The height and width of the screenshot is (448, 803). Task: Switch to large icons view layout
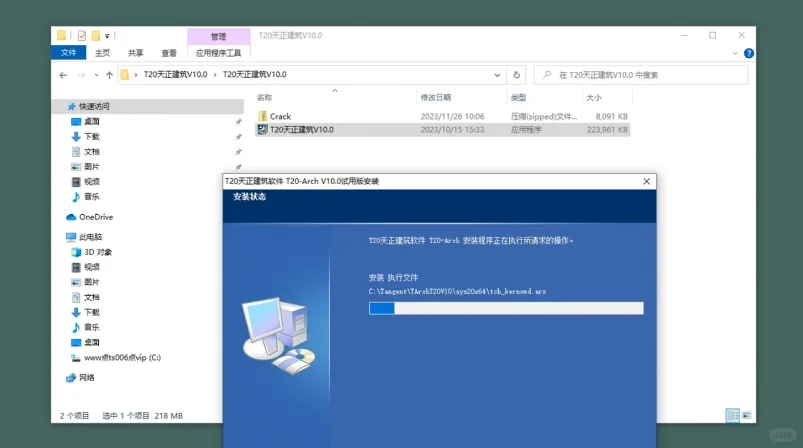[x=747, y=415]
